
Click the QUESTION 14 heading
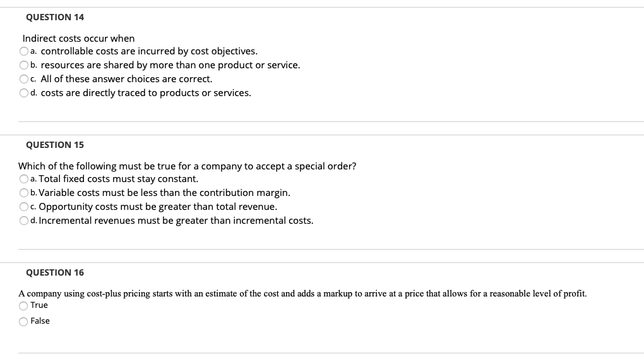click(x=55, y=17)
